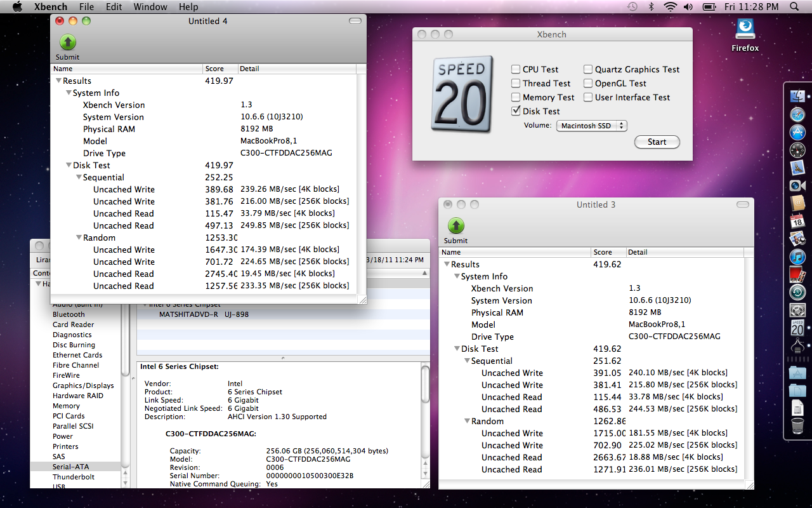Collapse Disk Test in Untitled 3 window

pos(457,349)
